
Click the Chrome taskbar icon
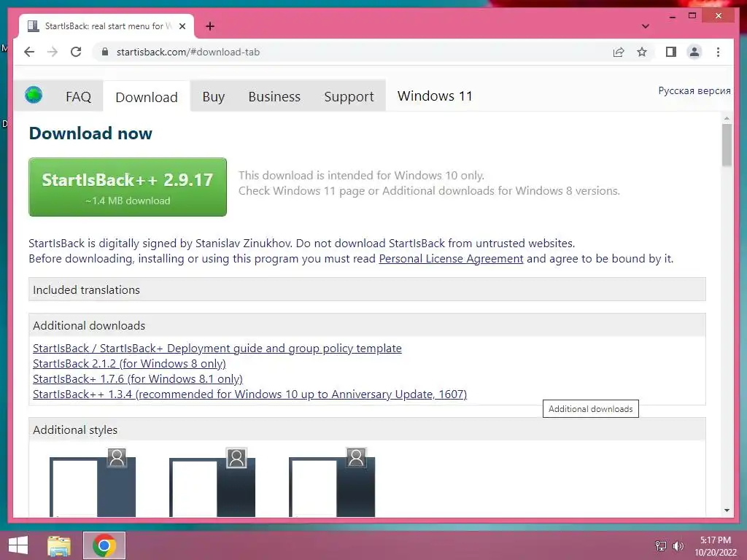[x=104, y=545]
